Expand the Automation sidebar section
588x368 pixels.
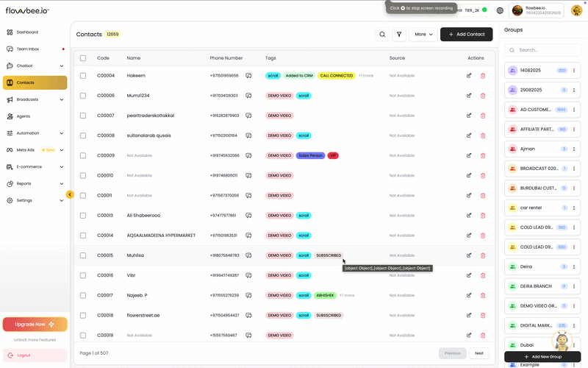34,133
